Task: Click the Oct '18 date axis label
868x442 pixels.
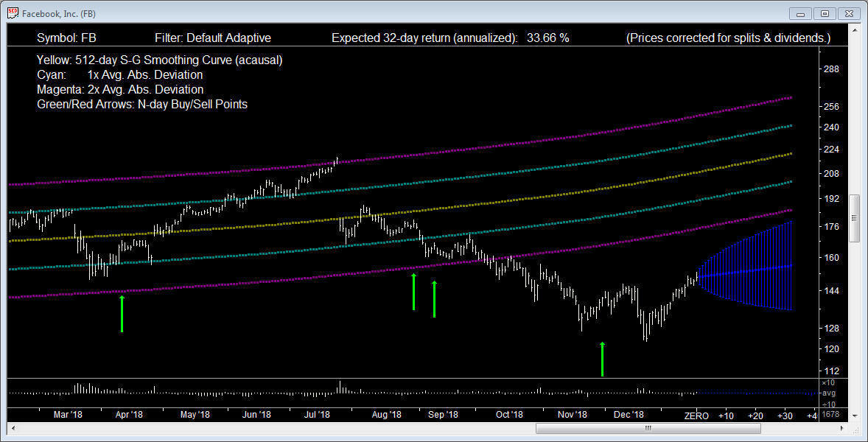Action: pyautogui.click(x=509, y=414)
